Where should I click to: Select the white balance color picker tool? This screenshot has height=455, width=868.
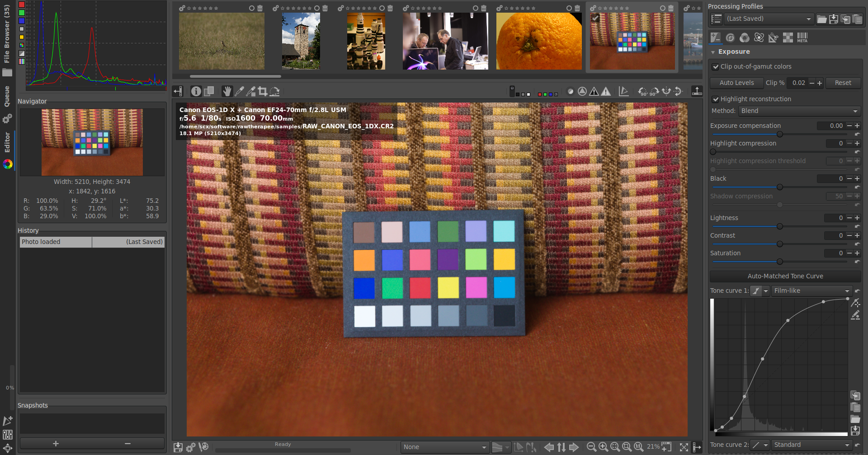tap(239, 91)
